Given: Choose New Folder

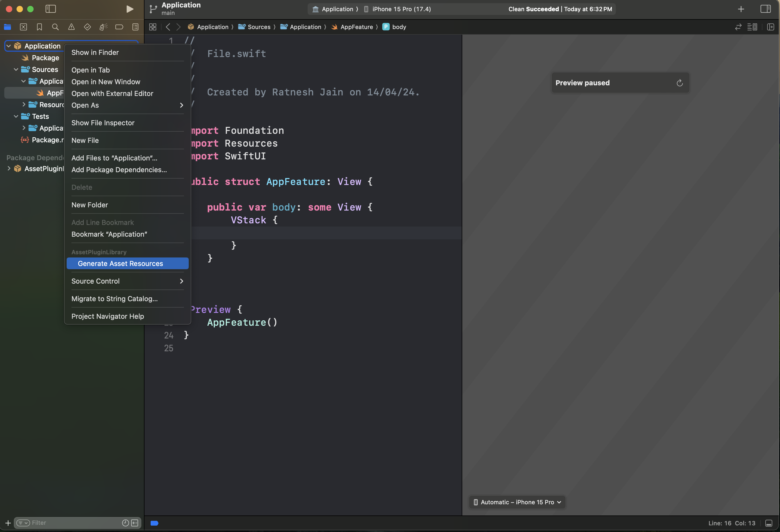Looking at the screenshot, I should pos(127,205).
